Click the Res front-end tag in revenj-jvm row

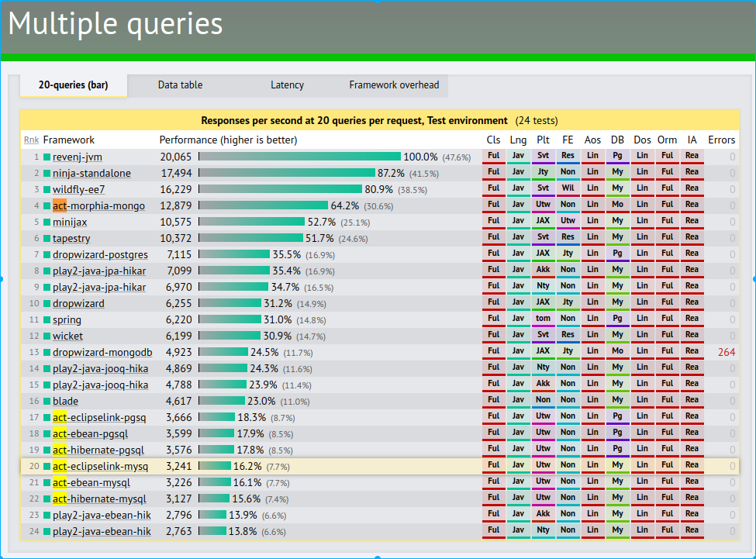568,156
